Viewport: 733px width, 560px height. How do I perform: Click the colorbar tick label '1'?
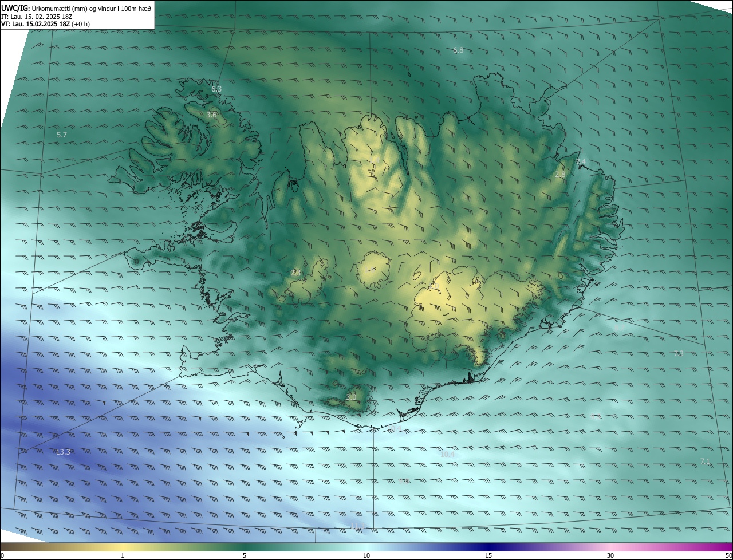(123, 555)
